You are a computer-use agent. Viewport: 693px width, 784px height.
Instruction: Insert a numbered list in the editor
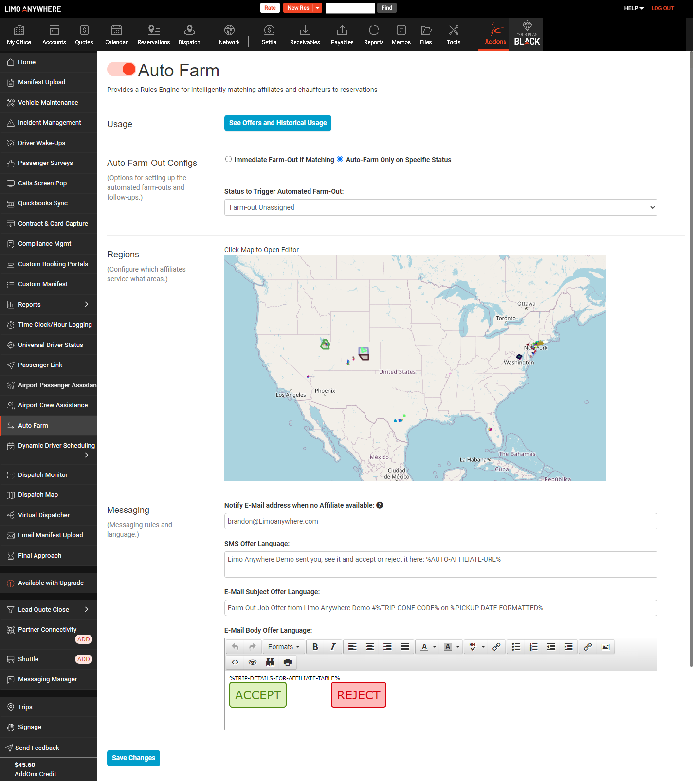534,647
